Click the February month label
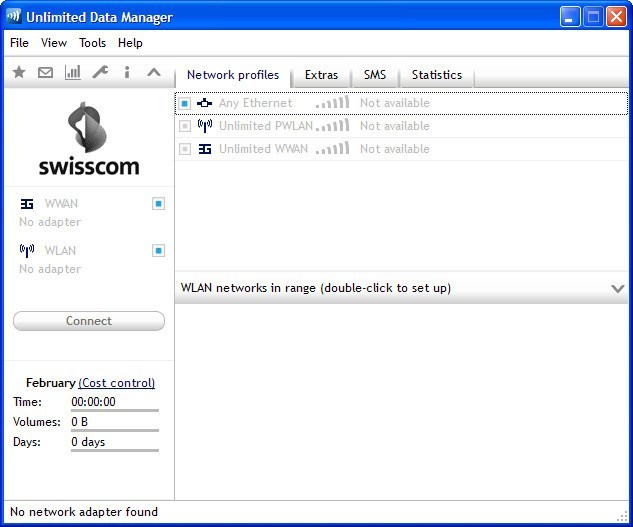 [x=51, y=383]
